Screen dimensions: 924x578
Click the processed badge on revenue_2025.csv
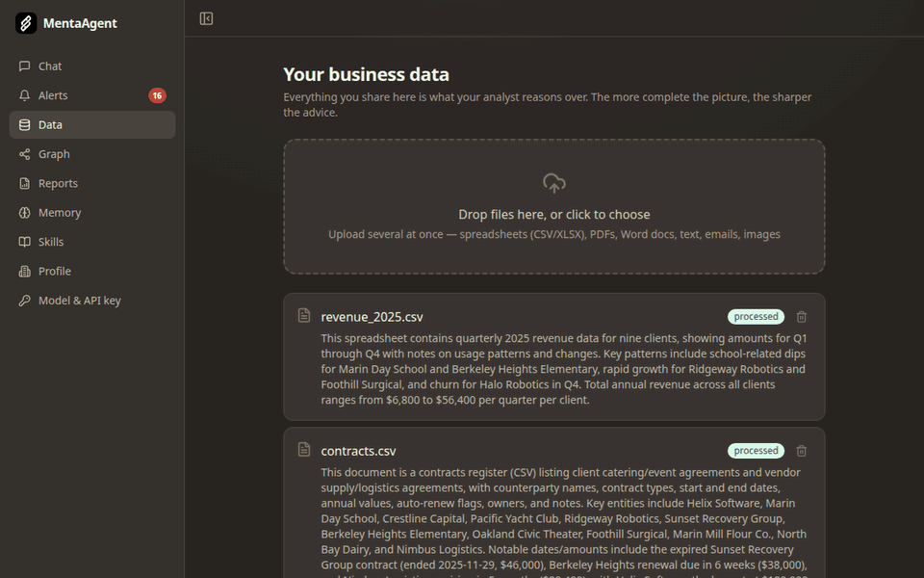757,317
